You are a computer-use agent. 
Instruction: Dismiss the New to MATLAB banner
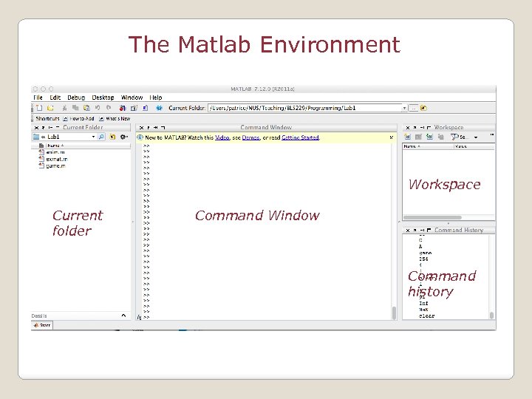point(391,137)
